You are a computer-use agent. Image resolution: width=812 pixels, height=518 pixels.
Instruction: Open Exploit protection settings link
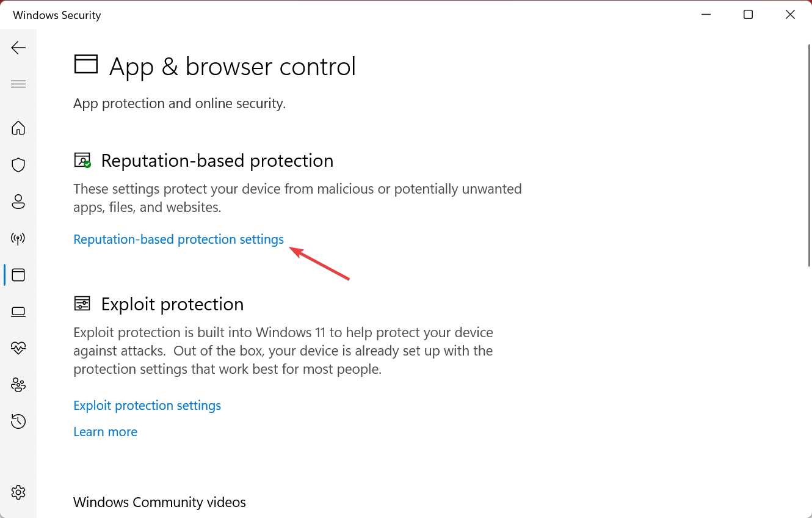pyautogui.click(x=147, y=406)
